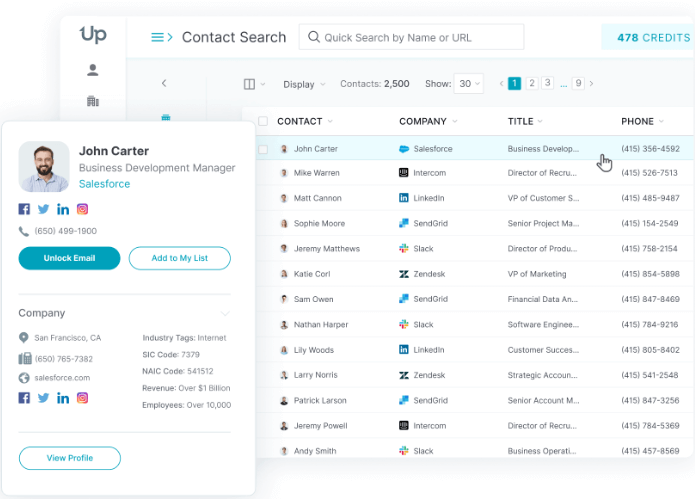Image resolution: width=695 pixels, height=499 pixels.
Task: Click the salesforce.com website text
Action: point(62,378)
